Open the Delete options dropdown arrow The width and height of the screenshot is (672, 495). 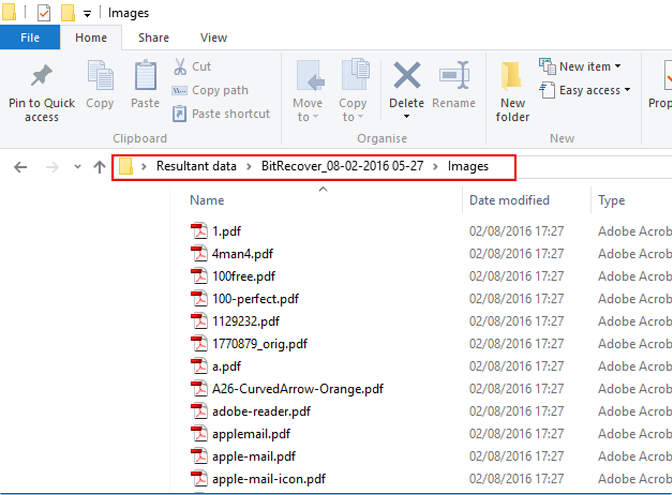coord(406,117)
